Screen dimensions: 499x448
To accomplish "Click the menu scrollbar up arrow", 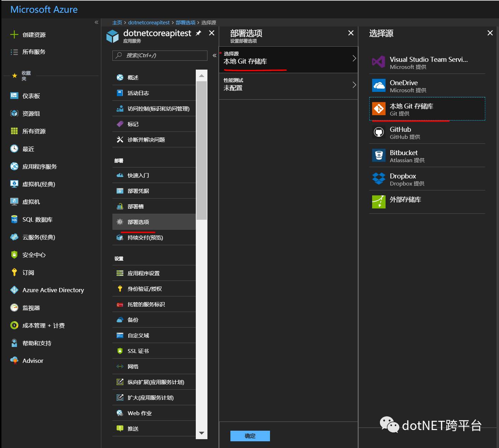I will click(201, 76).
